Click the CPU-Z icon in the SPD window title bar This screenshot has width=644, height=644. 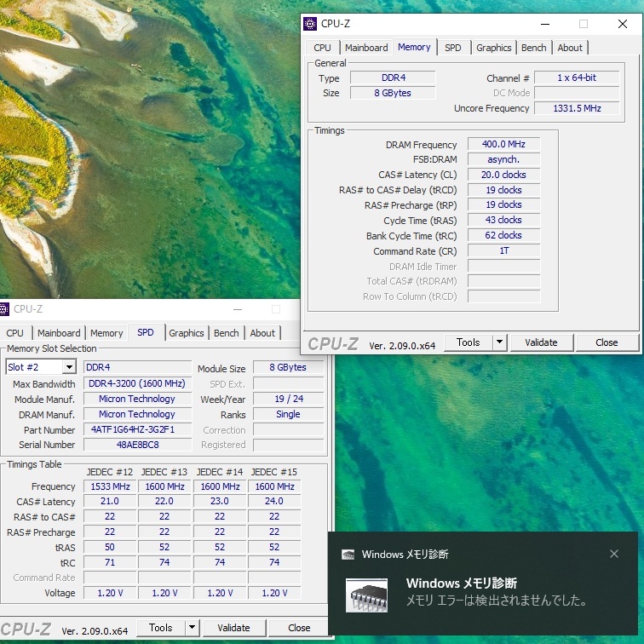click(x=4, y=309)
